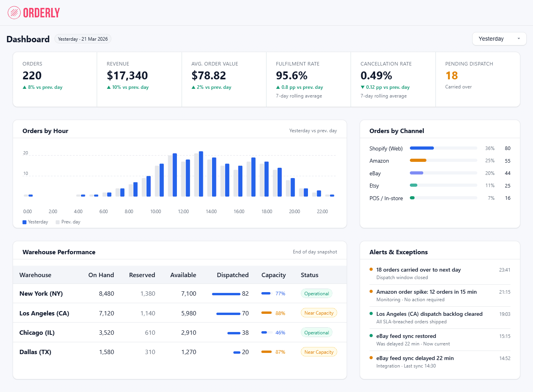
Task: Click the '220' orders figure
Action: (x=32, y=75)
